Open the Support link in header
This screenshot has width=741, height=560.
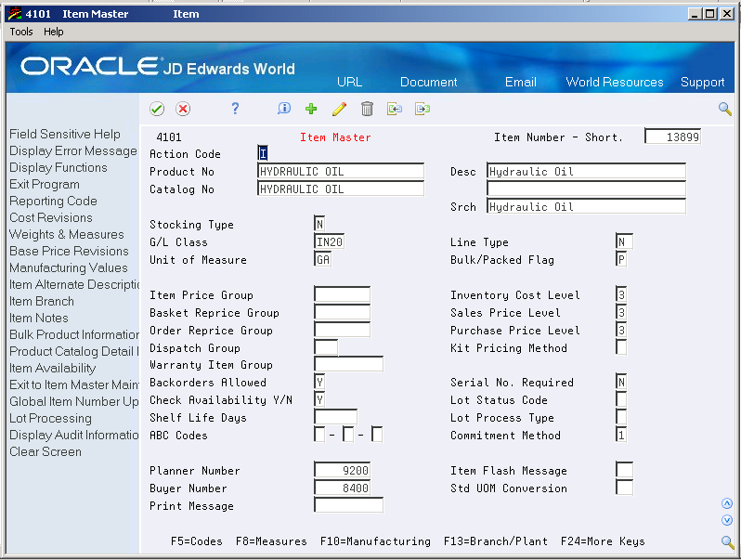pyautogui.click(x=702, y=82)
